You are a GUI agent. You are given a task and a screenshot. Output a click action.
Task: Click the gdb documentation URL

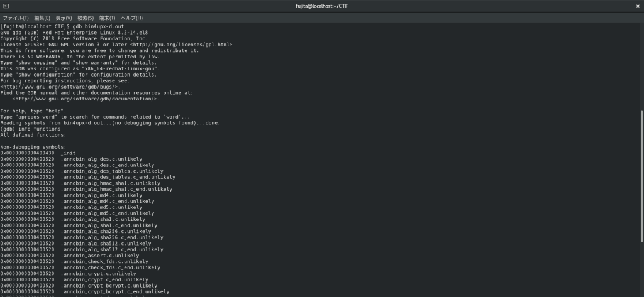coord(85,99)
